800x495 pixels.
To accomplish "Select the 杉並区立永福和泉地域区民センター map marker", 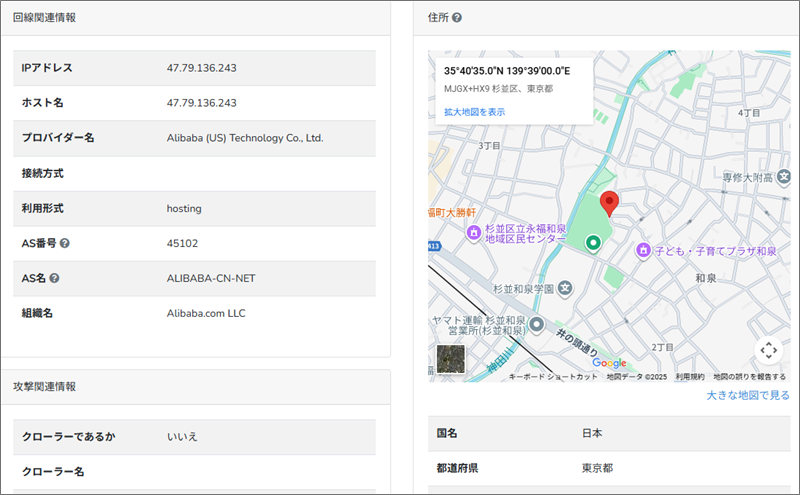I will coord(474,232).
